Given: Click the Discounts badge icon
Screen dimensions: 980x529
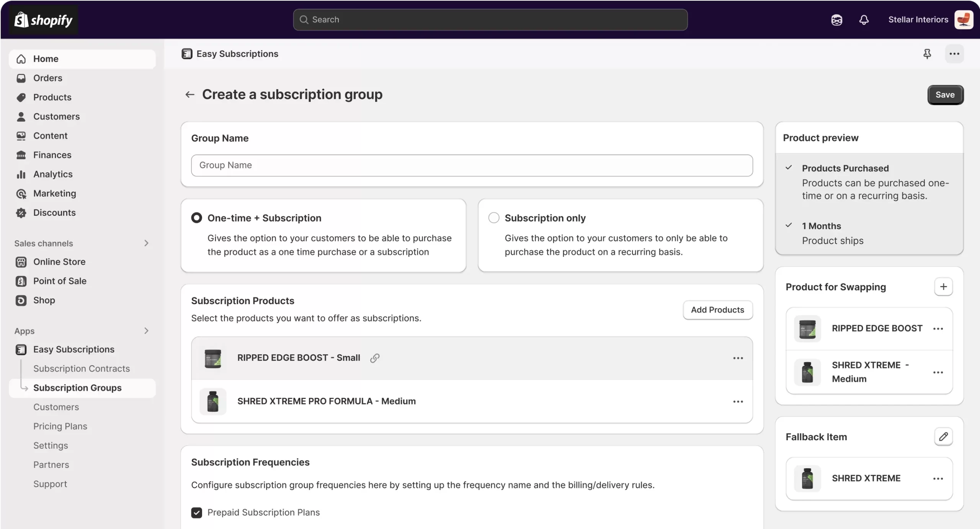Looking at the screenshot, I should 21,213.
